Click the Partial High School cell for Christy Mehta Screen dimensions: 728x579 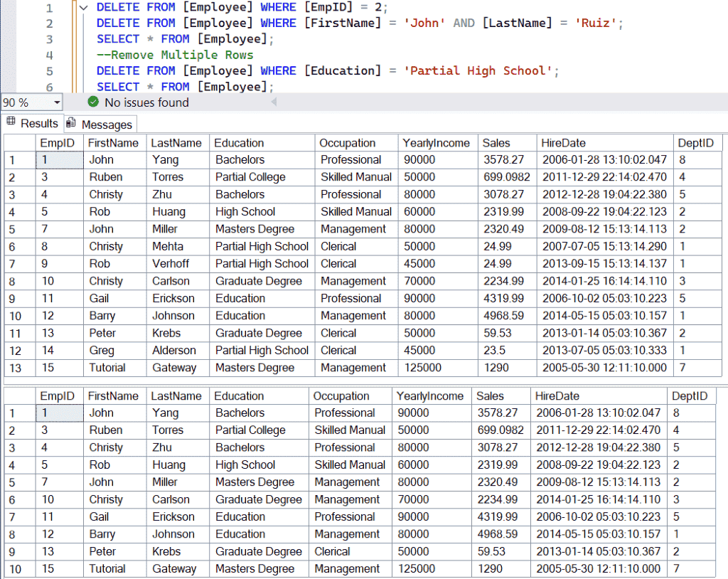(262, 246)
